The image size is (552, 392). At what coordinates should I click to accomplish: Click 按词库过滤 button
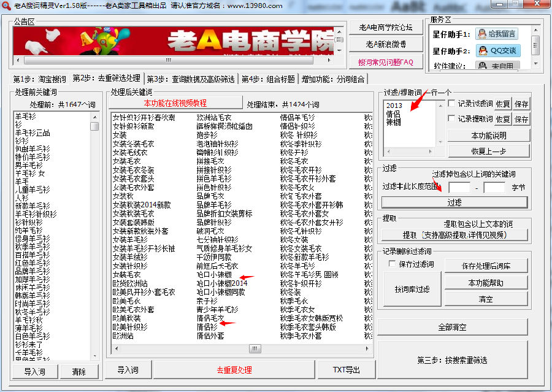click(412, 289)
